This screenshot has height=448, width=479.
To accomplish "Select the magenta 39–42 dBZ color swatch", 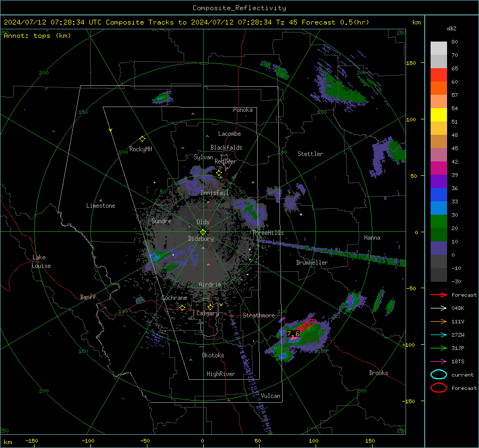I will pyautogui.click(x=439, y=168).
